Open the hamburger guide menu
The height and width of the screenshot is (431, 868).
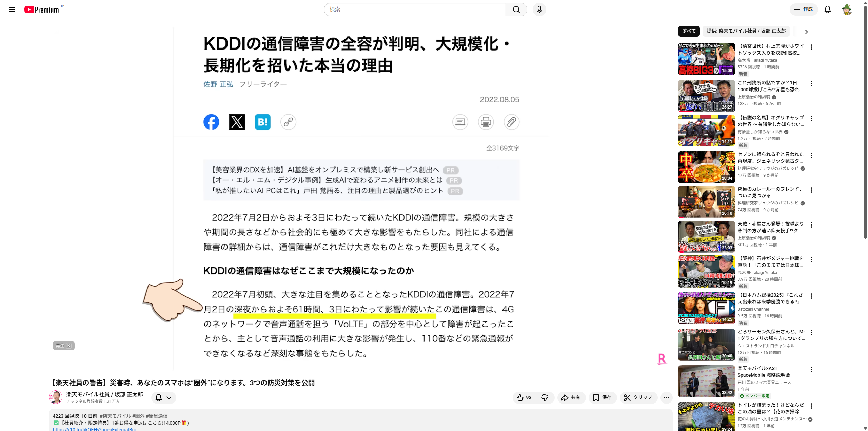pyautogui.click(x=12, y=9)
